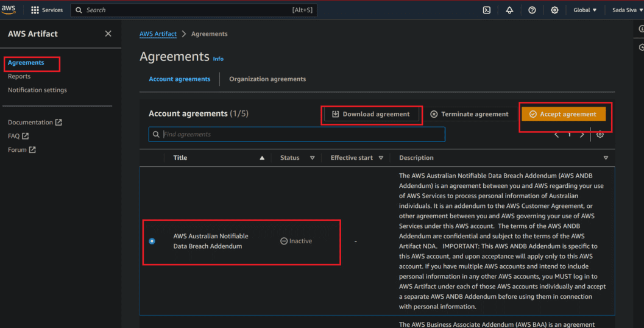Sort by Title ascending arrow
The width and height of the screenshot is (644, 328).
pos(262,158)
